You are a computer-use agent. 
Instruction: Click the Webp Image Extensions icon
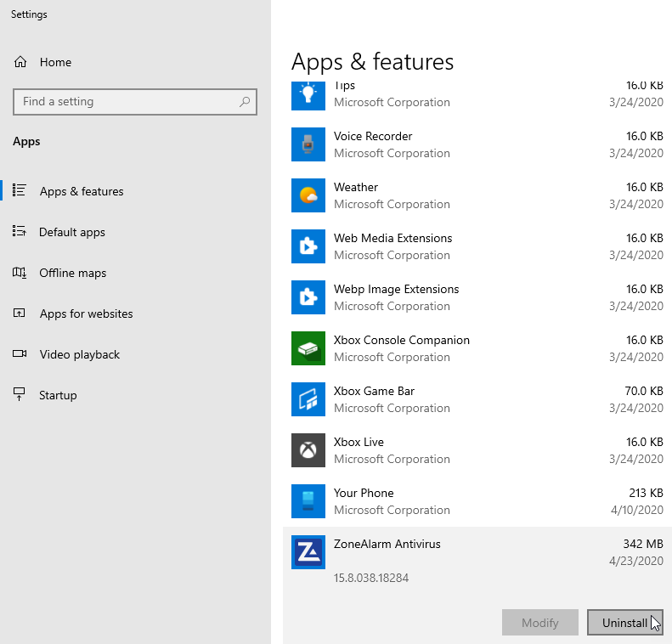pyautogui.click(x=308, y=297)
